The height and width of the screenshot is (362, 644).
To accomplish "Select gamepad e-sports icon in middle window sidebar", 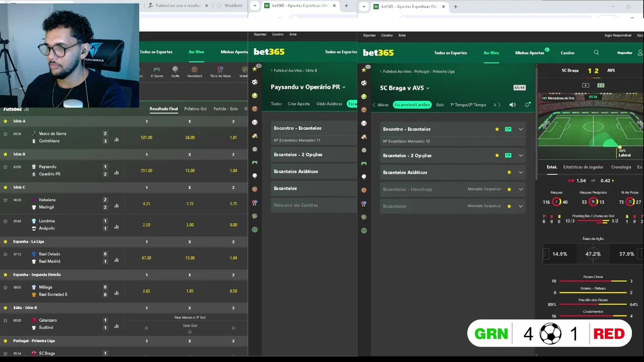I will click(x=255, y=162).
